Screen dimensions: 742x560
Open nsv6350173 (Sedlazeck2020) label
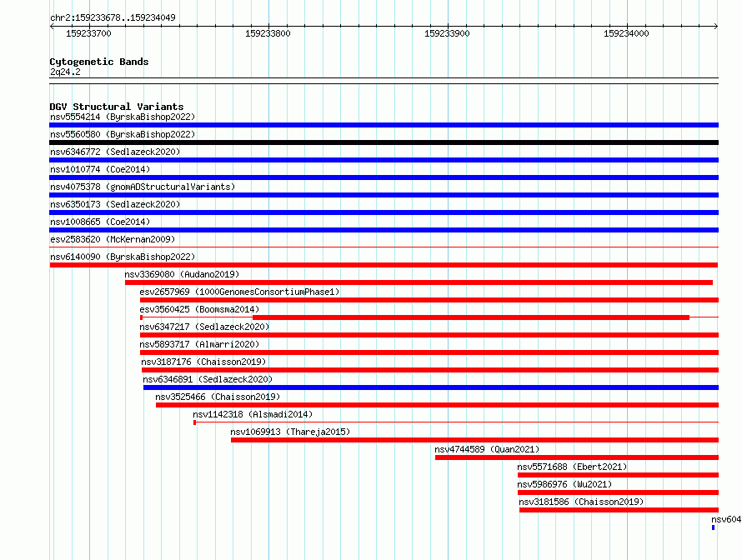115,204
